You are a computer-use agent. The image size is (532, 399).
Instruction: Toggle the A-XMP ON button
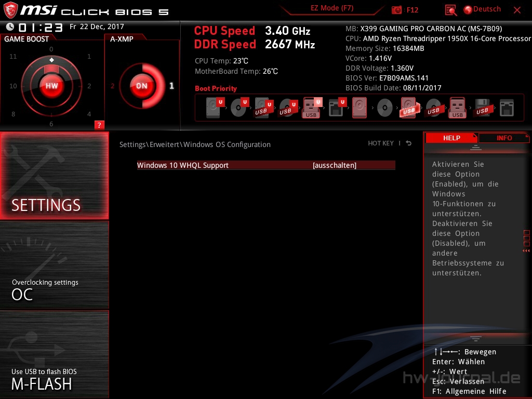(142, 86)
